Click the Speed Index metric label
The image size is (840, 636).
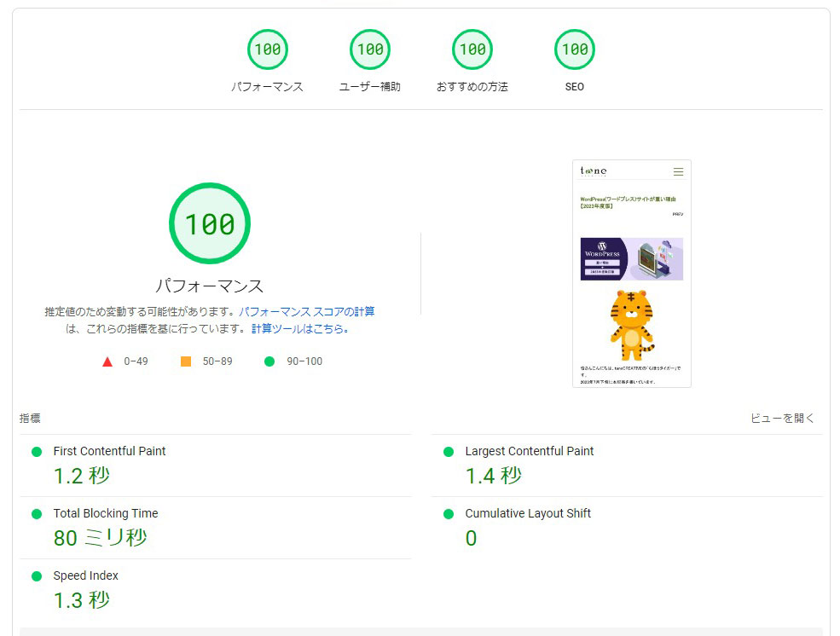tap(85, 575)
